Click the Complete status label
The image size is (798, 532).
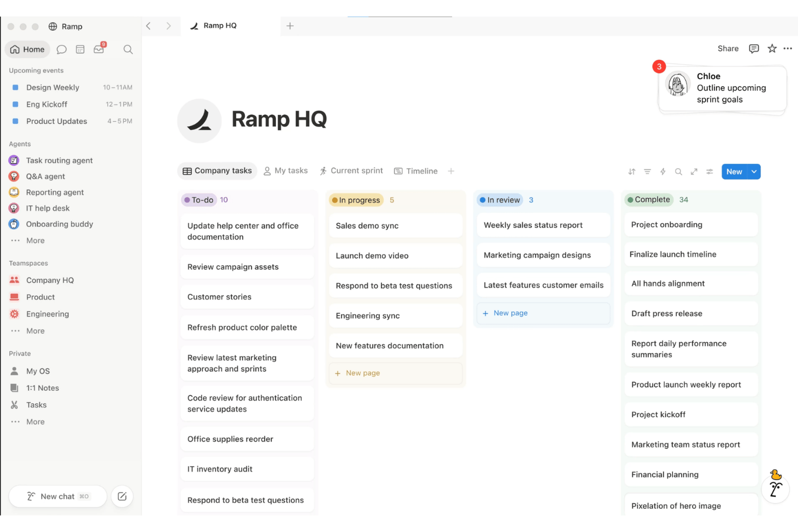pyautogui.click(x=649, y=199)
